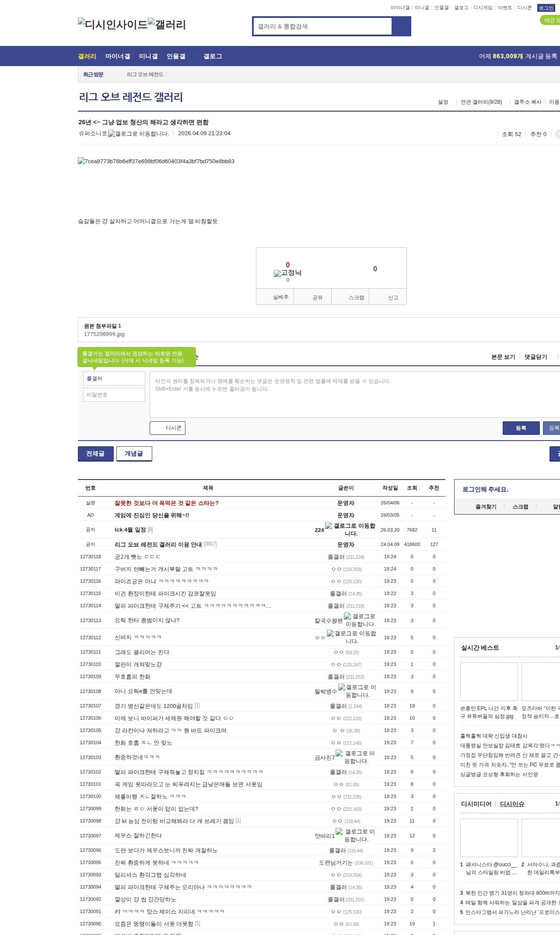The image size is (560, 935).
Task: Focus the 비밀번호 password field
Action: click(114, 395)
